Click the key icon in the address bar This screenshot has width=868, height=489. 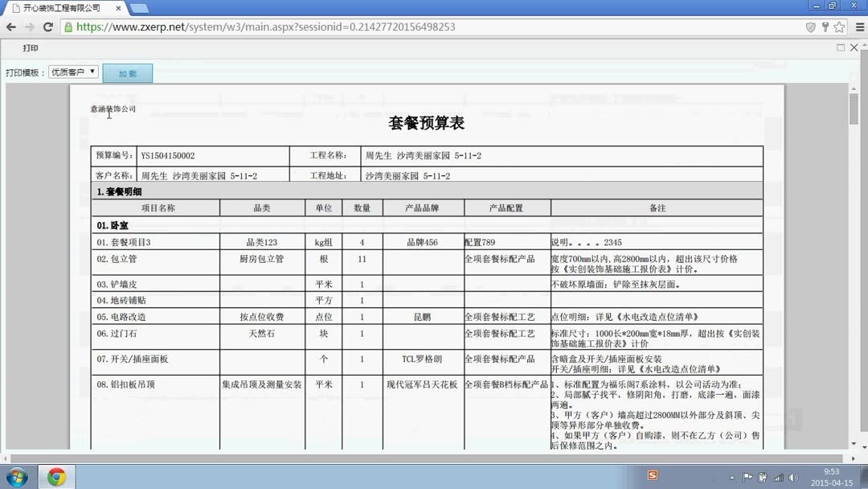(x=824, y=27)
